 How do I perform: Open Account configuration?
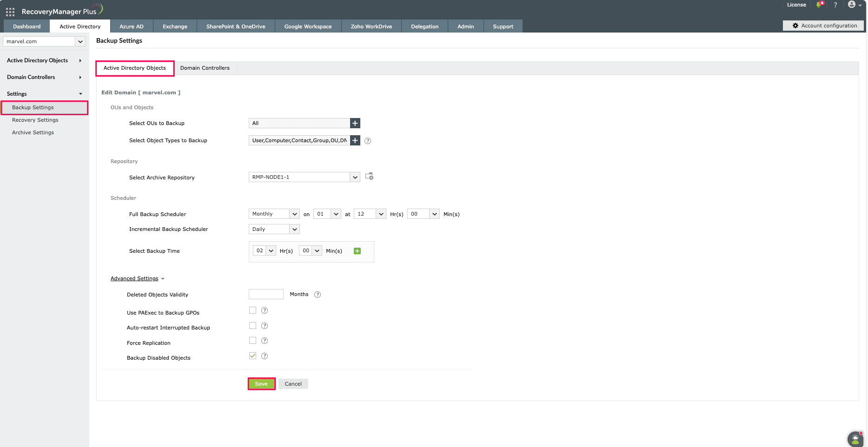click(824, 26)
